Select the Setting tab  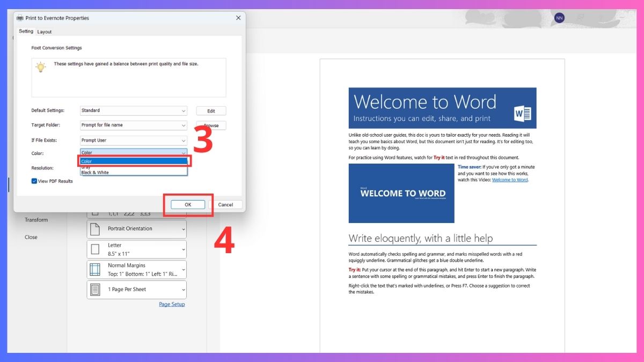[x=26, y=31]
